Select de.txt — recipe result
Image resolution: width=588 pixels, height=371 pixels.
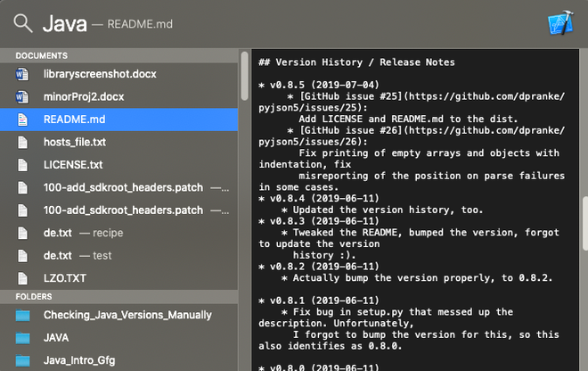click(x=118, y=233)
